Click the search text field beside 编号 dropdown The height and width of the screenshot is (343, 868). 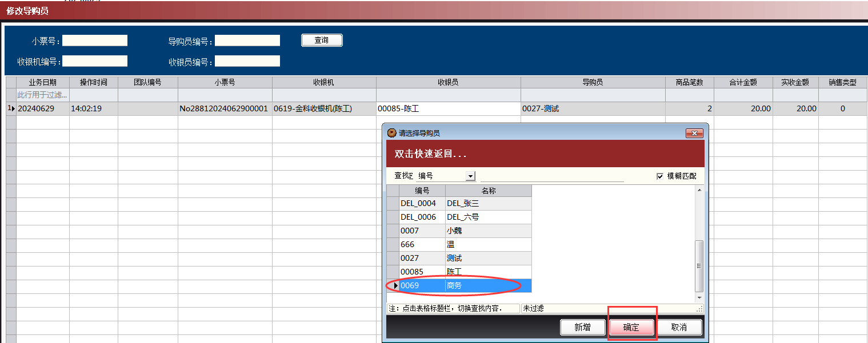[552, 176]
